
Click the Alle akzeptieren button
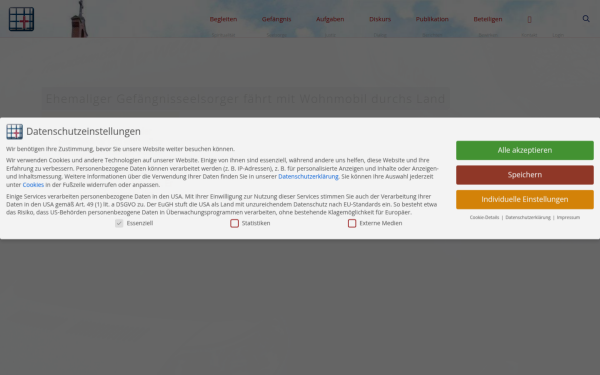[x=525, y=150]
